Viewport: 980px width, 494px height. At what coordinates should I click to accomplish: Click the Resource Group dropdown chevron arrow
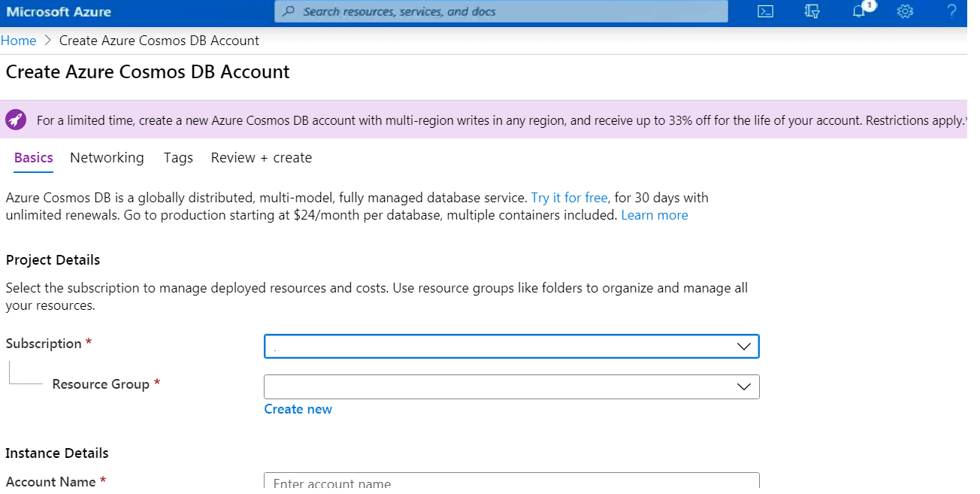pyautogui.click(x=743, y=386)
